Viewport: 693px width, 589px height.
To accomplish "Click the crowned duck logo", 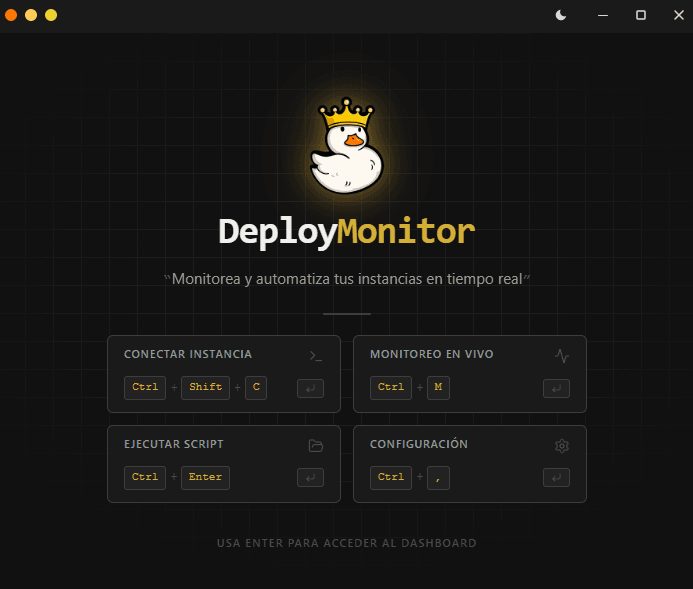I will [x=346, y=146].
